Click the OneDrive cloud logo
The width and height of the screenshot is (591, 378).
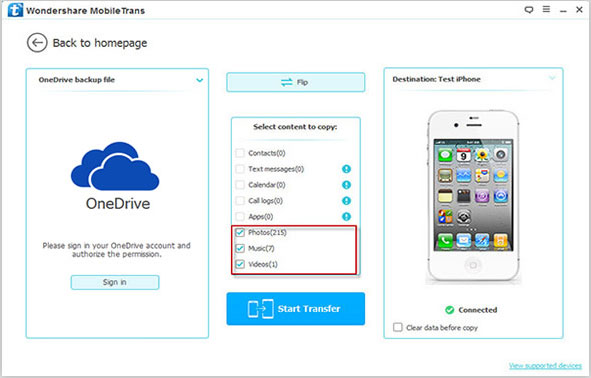tap(115, 166)
